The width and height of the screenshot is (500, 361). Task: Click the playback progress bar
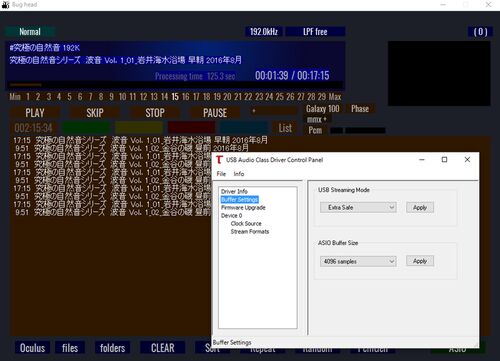(176, 85)
